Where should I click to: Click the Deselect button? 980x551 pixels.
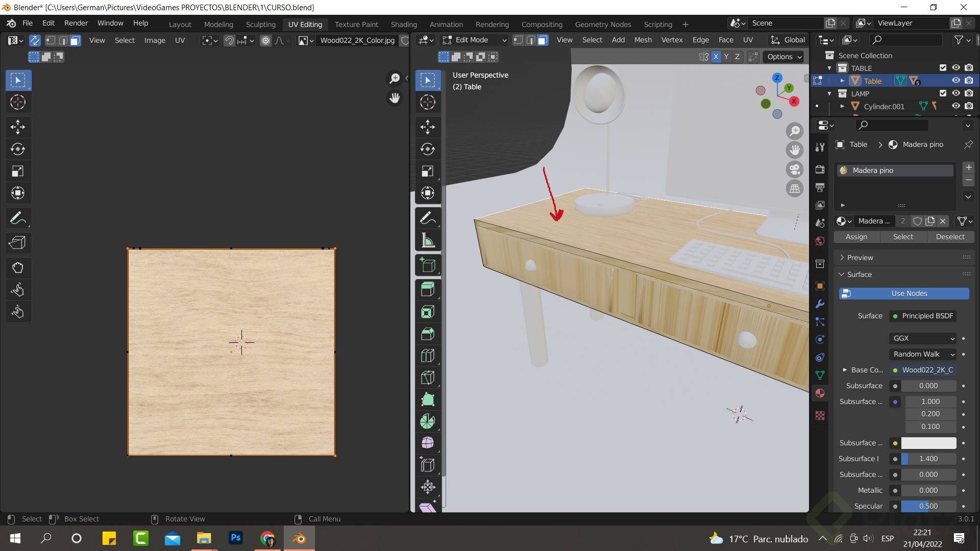(950, 237)
